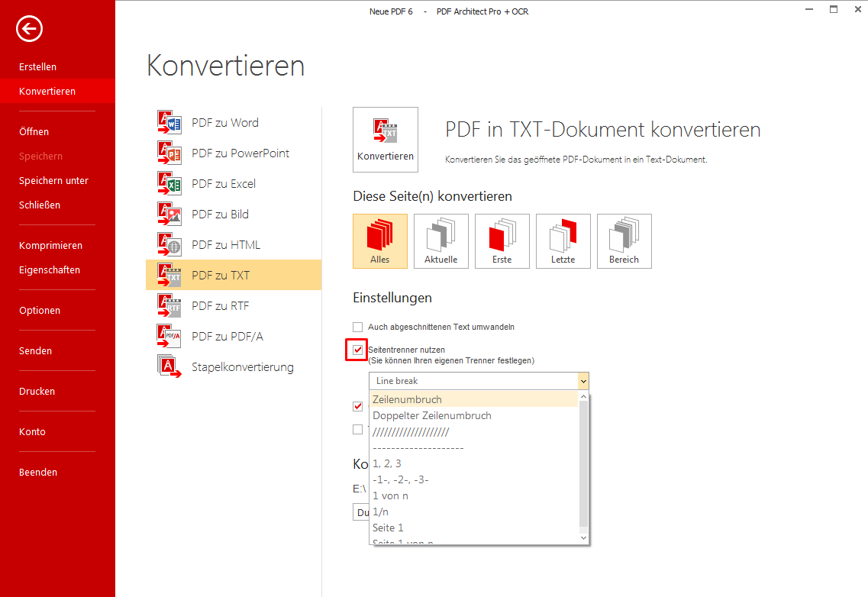Select '1 von n' option

(x=474, y=495)
